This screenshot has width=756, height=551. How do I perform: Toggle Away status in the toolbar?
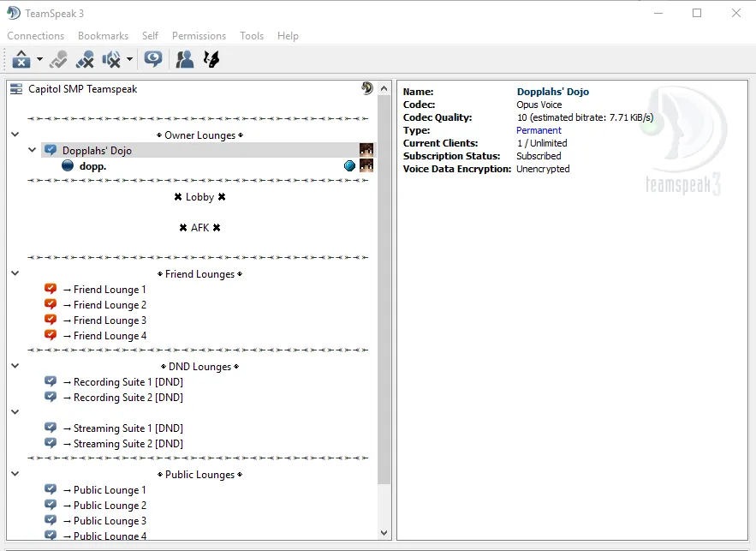pos(21,59)
